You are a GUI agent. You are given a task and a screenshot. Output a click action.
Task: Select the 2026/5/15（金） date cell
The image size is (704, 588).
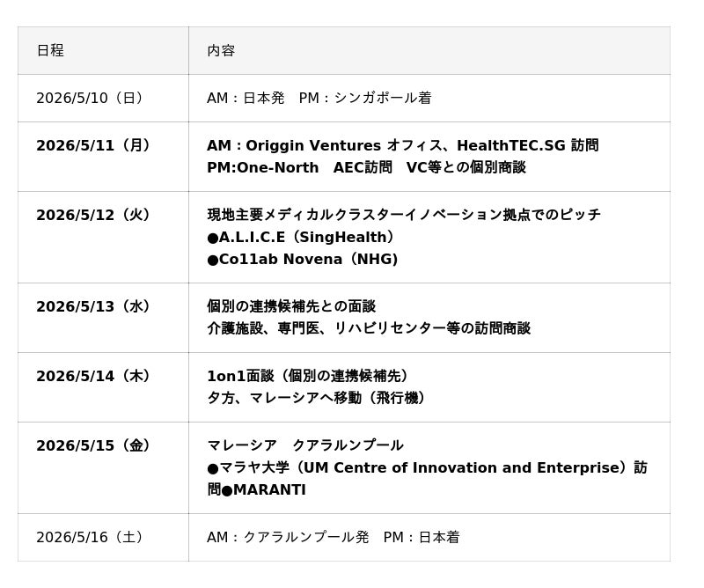coord(93,446)
